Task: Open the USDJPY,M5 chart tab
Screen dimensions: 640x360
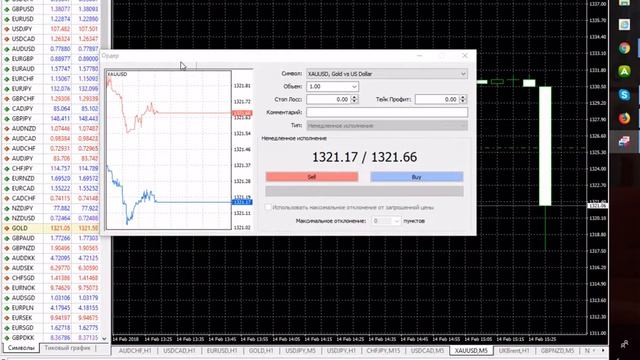Action: (x=300, y=351)
